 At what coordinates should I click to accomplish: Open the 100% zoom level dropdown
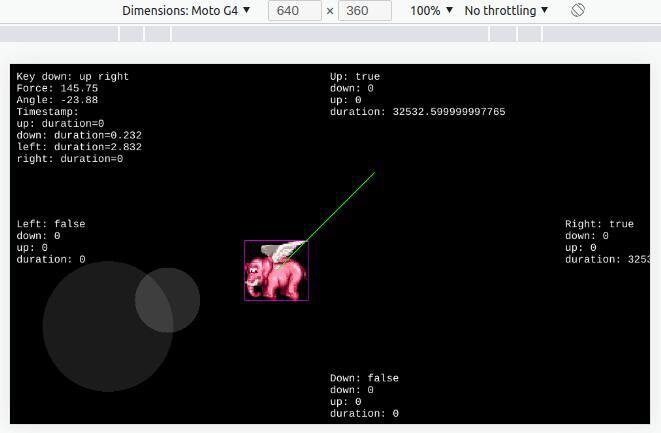point(432,11)
